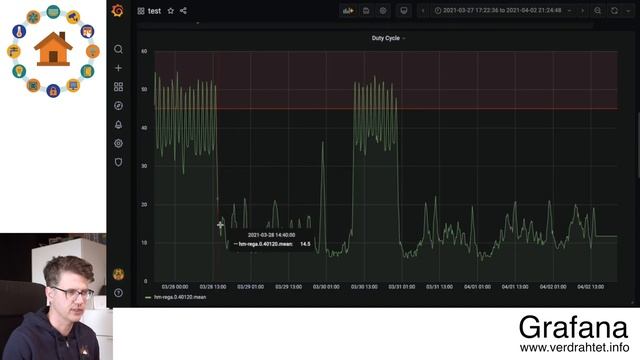
Task: Open the Configuration gear in sidebar
Action: click(118, 143)
